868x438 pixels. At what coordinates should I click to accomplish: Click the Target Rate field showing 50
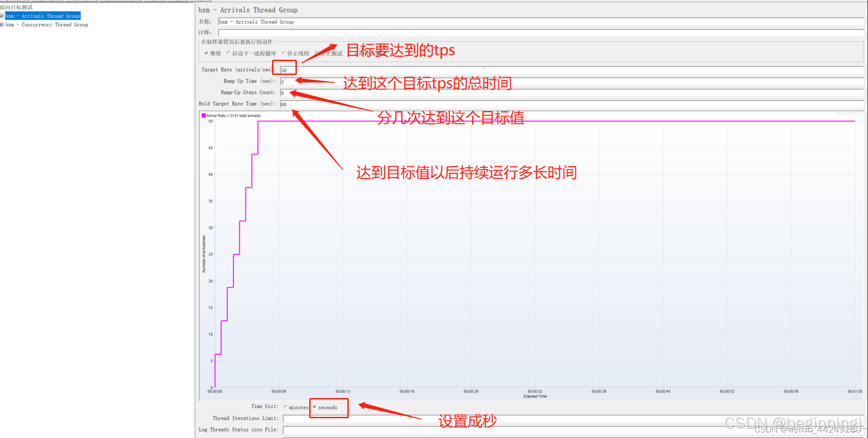571,70
